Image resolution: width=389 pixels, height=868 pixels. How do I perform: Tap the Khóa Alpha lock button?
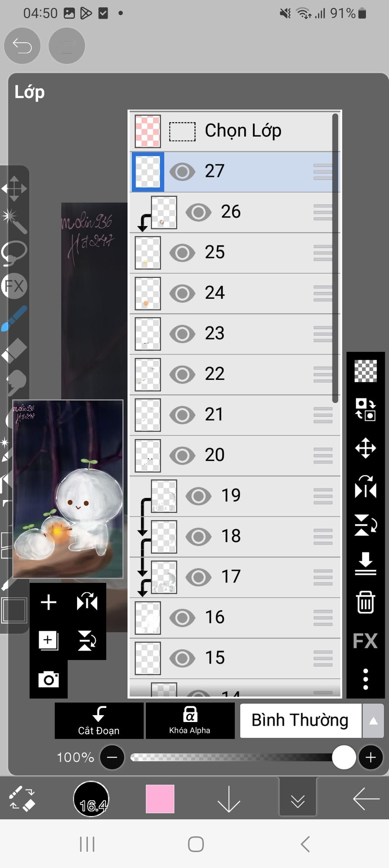click(190, 720)
